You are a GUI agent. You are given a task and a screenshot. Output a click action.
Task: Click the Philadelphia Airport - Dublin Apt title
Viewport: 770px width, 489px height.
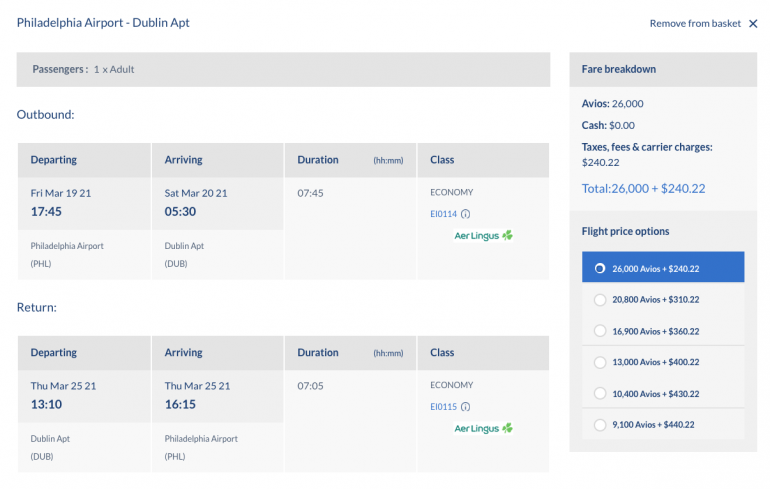[x=103, y=23]
